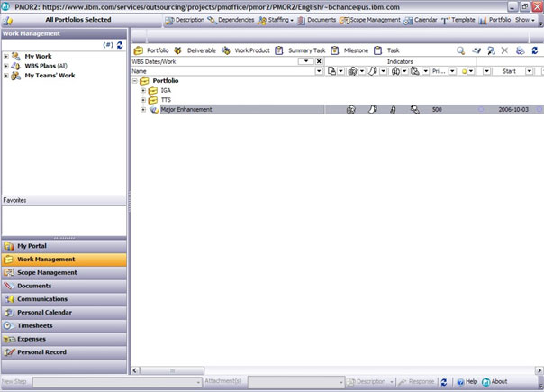Viewport: 544px width, 392px height.
Task: Open the Show dropdown in top toolbar
Action: [x=524, y=20]
